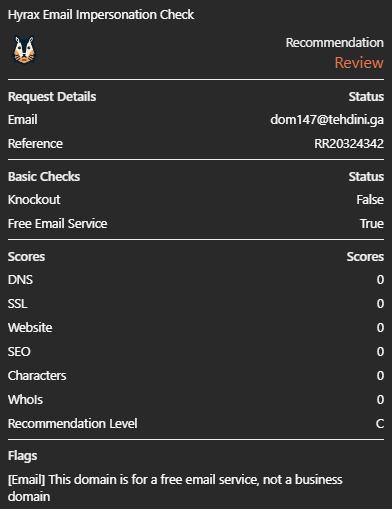
Task: Click the 'Website' score label
Action: click(x=30, y=328)
